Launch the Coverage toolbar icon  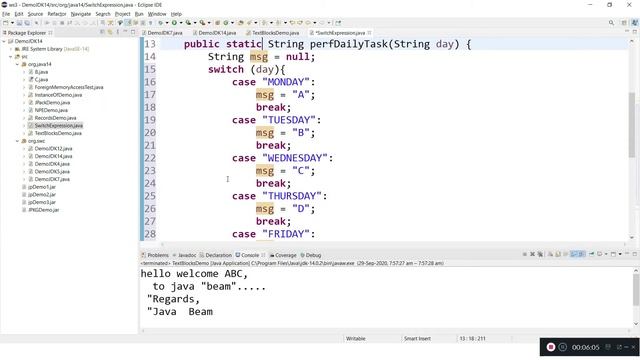[x=188, y=23]
